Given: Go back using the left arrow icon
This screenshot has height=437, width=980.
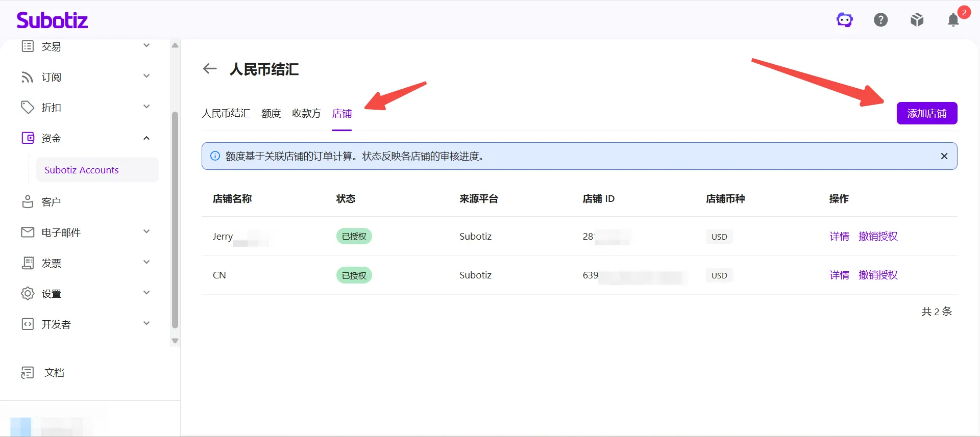Looking at the screenshot, I should pos(210,68).
